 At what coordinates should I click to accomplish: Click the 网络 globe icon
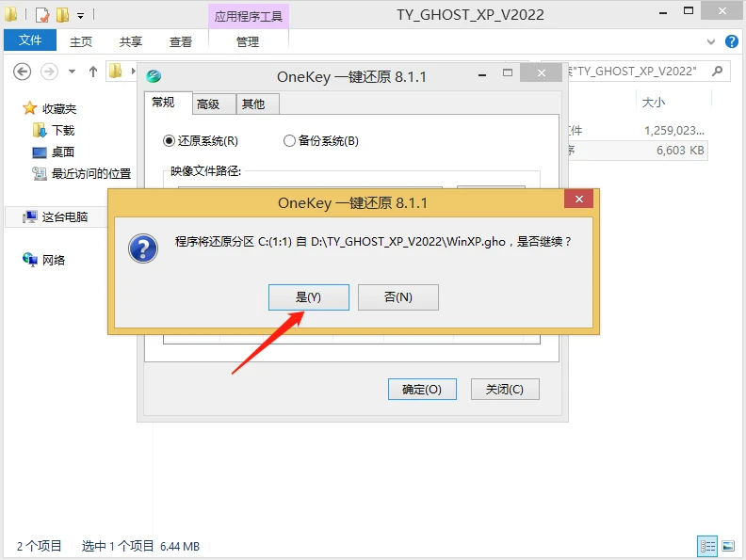coord(29,260)
